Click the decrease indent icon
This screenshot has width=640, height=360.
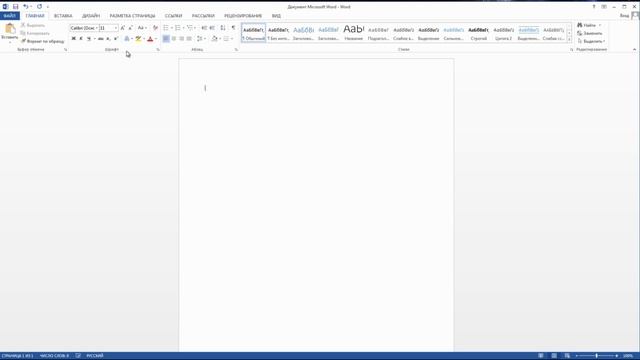click(x=204, y=28)
